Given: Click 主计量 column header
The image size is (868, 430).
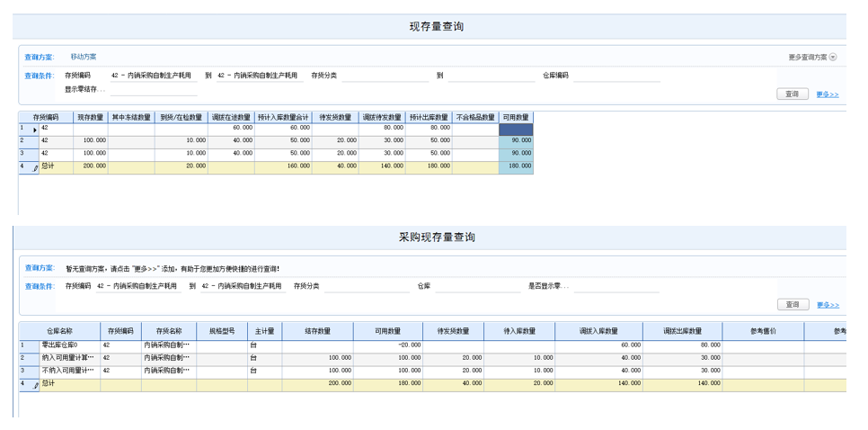Looking at the screenshot, I should pos(264,331).
